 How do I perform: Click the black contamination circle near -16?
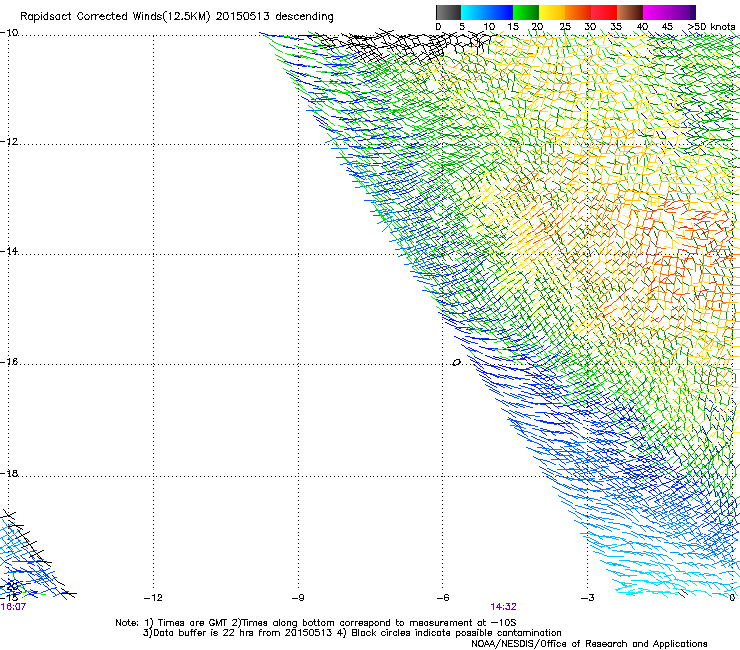tap(456, 363)
